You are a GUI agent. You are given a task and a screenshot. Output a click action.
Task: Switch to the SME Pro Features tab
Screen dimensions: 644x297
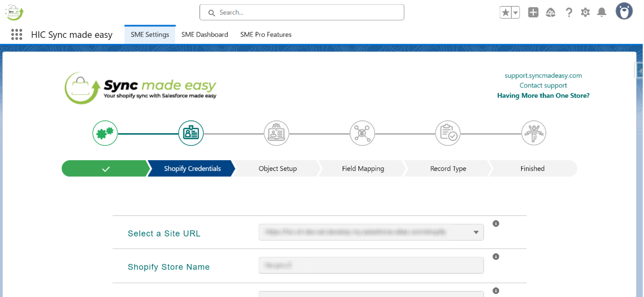tap(266, 35)
